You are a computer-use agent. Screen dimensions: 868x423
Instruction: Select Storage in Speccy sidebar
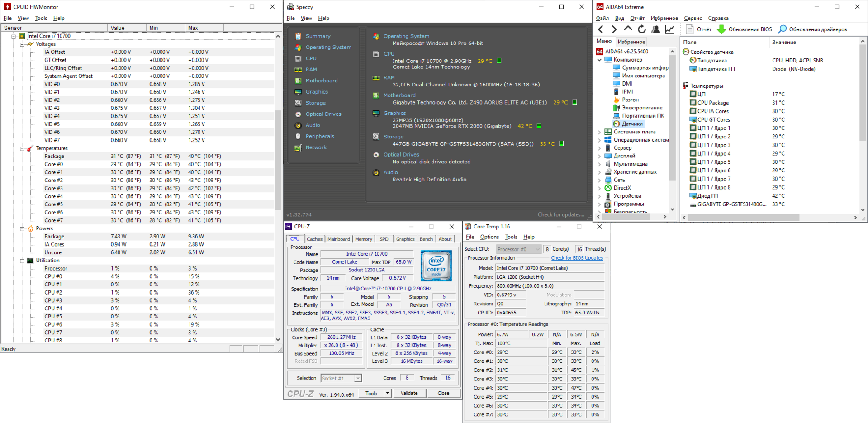coord(315,103)
